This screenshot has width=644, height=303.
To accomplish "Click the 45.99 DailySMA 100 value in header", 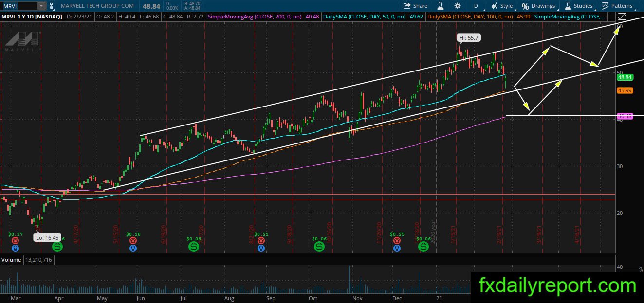I will pos(523,17).
